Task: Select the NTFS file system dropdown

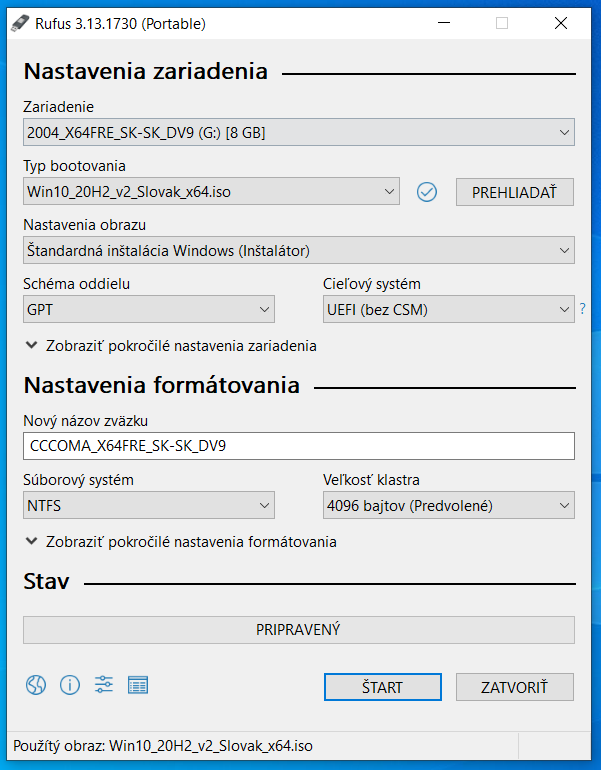Action: tap(149, 505)
